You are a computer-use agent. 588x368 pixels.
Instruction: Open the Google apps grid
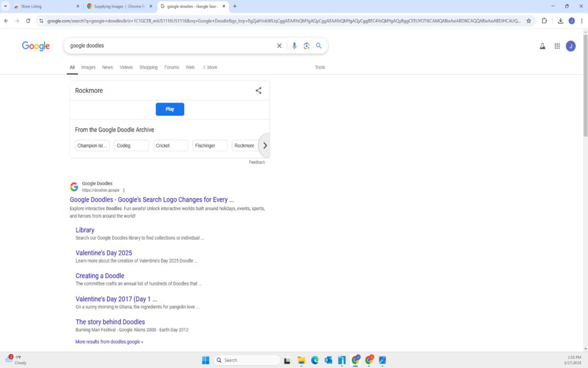coord(557,46)
